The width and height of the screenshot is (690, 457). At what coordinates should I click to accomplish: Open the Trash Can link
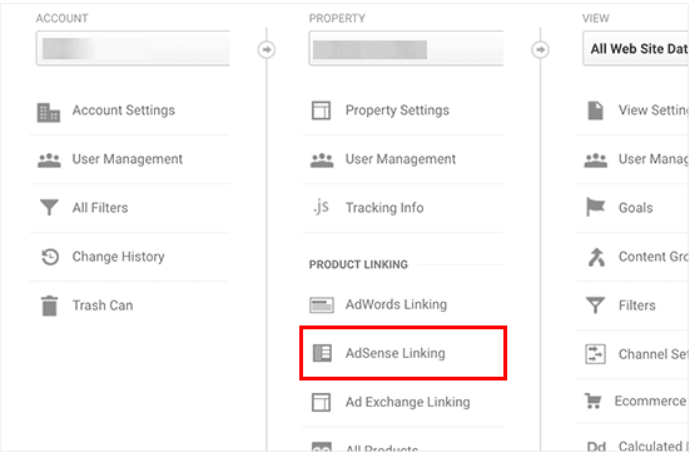click(x=103, y=306)
